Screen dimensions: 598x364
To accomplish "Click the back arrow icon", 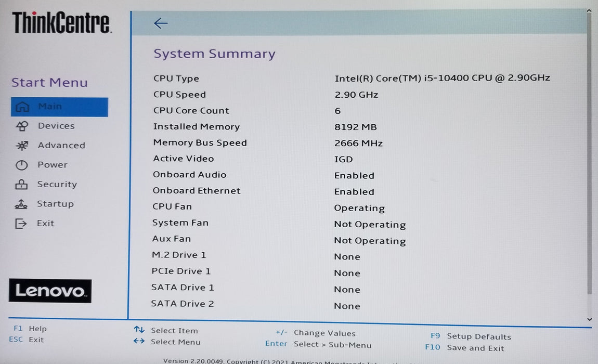I will (161, 23).
